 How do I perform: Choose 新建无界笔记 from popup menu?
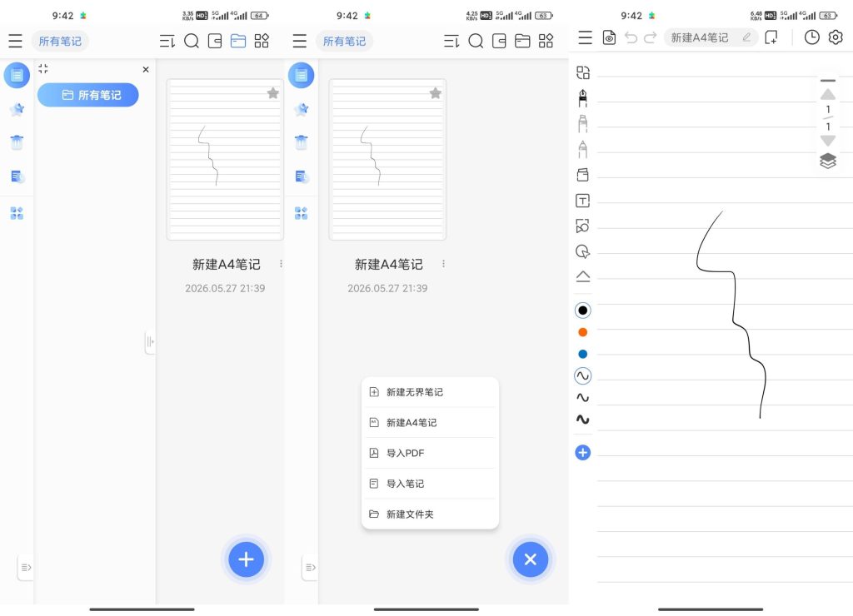pos(430,392)
